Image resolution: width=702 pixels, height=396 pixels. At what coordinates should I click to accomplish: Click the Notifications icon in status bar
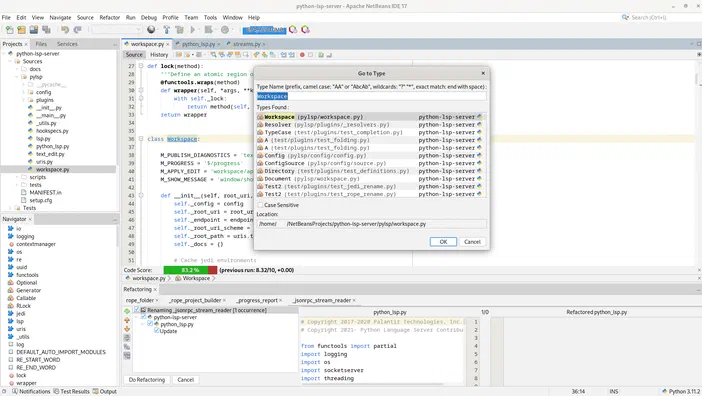pyautogui.click(x=15, y=392)
